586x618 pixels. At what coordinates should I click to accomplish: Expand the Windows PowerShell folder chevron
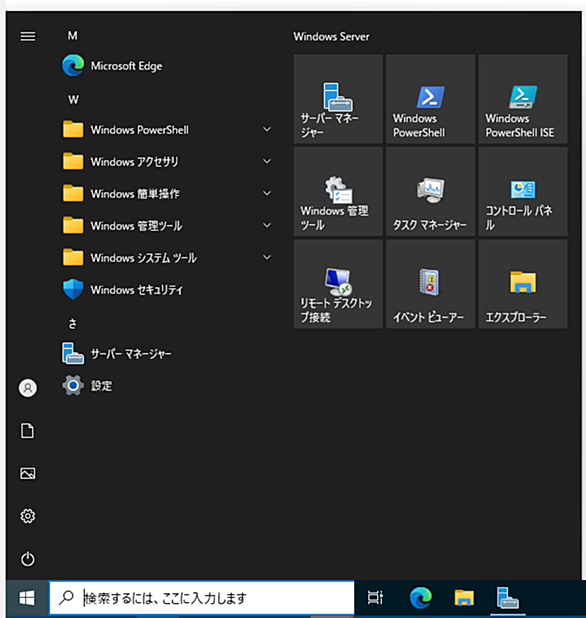[267, 129]
